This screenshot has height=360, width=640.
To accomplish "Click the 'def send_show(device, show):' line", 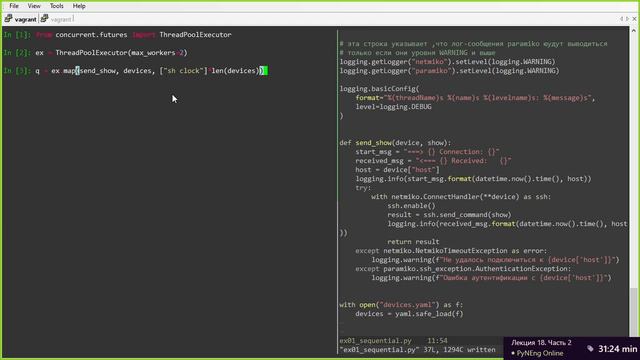I will [395, 143].
